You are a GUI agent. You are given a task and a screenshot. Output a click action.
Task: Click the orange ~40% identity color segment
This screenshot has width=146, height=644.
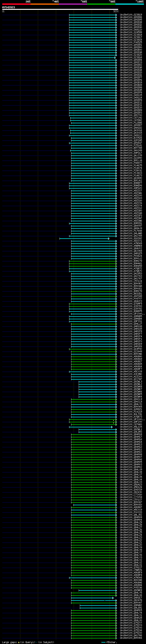[45, 4]
